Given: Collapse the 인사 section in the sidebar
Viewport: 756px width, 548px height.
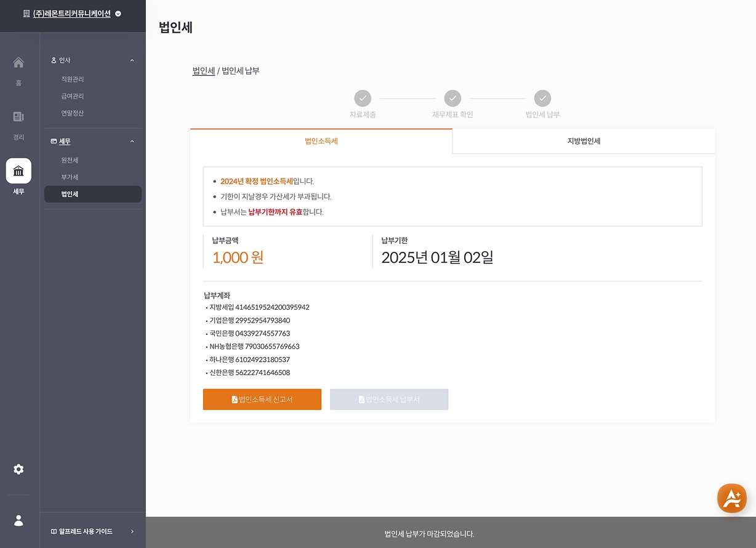Looking at the screenshot, I should (x=131, y=60).
